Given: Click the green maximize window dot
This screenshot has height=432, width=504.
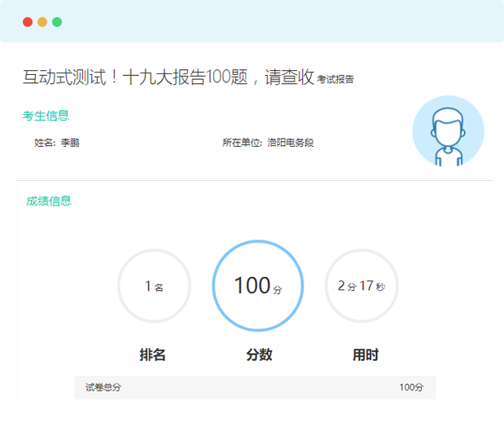Looking at the screenshot, I should point(57,22).
